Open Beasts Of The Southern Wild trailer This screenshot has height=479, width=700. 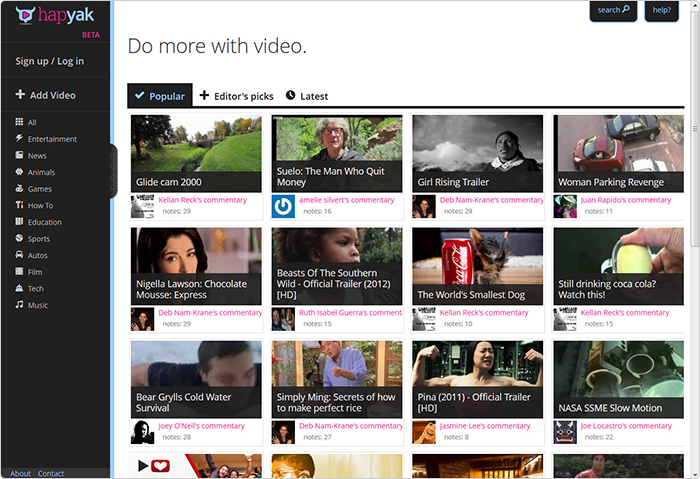[337, 267]
